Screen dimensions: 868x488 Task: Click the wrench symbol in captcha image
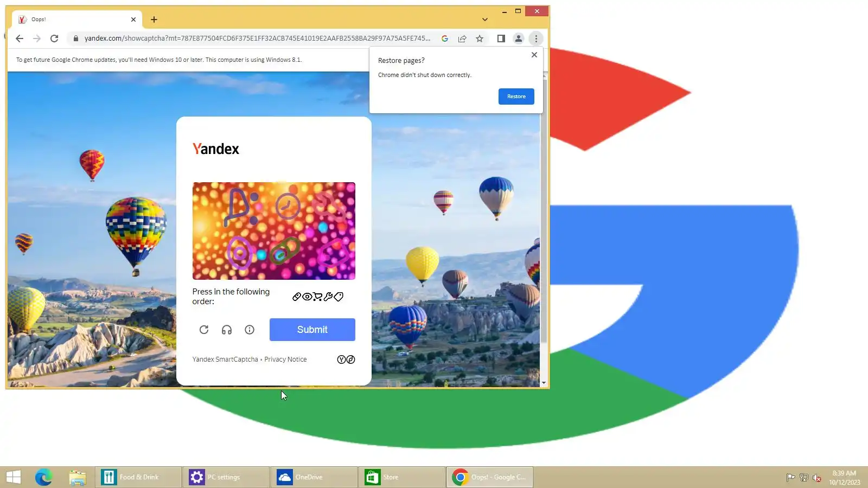coord(328,206)
